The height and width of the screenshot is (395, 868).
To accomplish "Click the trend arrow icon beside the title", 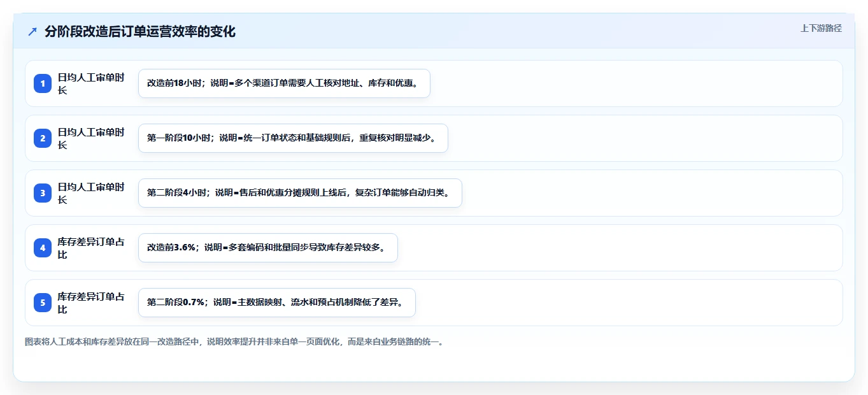I will point(32,32).
